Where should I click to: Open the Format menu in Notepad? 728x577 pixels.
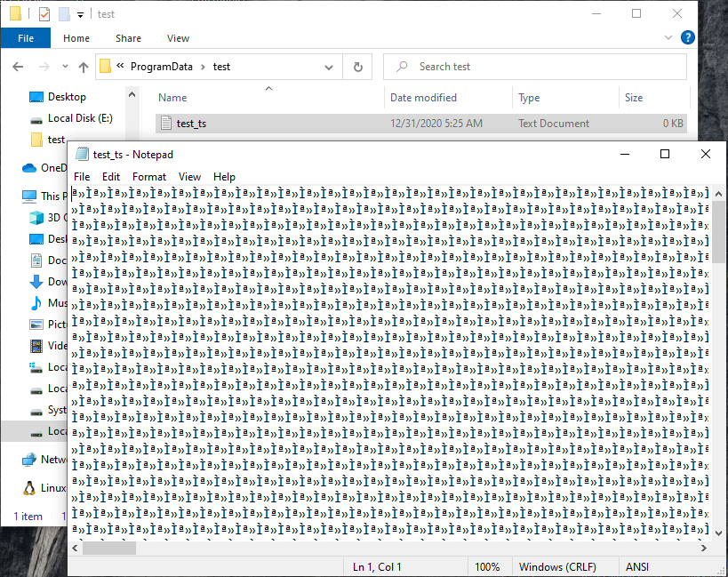(148, 176)
